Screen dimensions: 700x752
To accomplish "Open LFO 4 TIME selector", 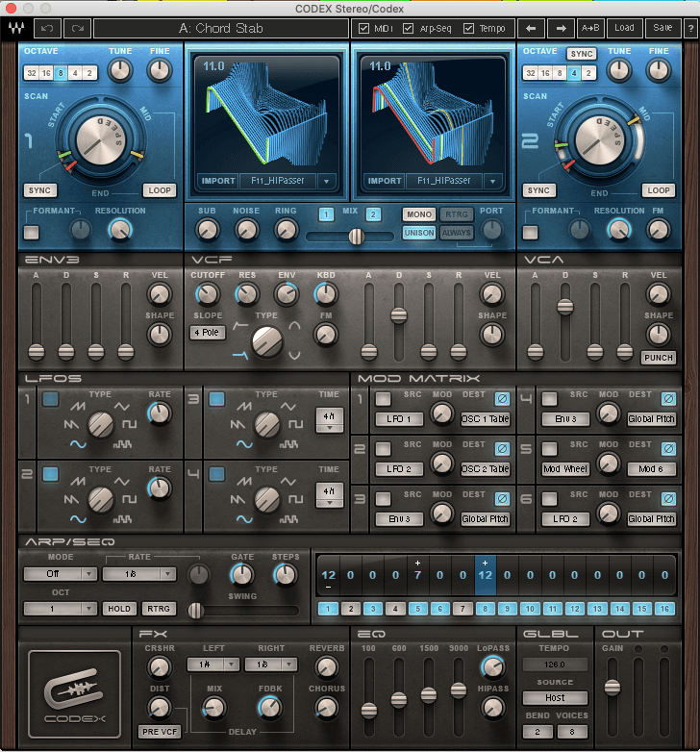I will click(x=330, y=495).
